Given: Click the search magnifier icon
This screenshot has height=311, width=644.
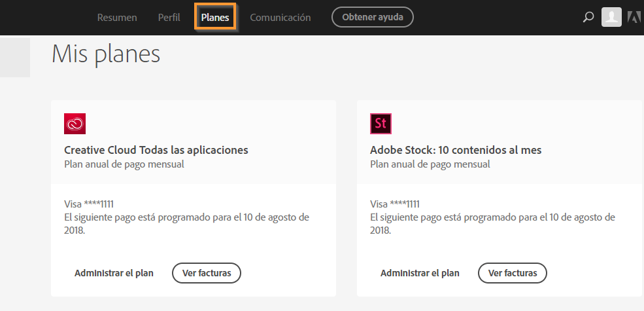Looking at the screenshot, I should point(588,18).
